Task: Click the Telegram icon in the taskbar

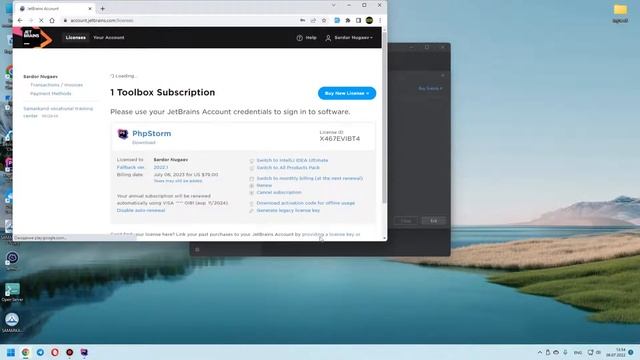Action: click(x=40, y=352)
